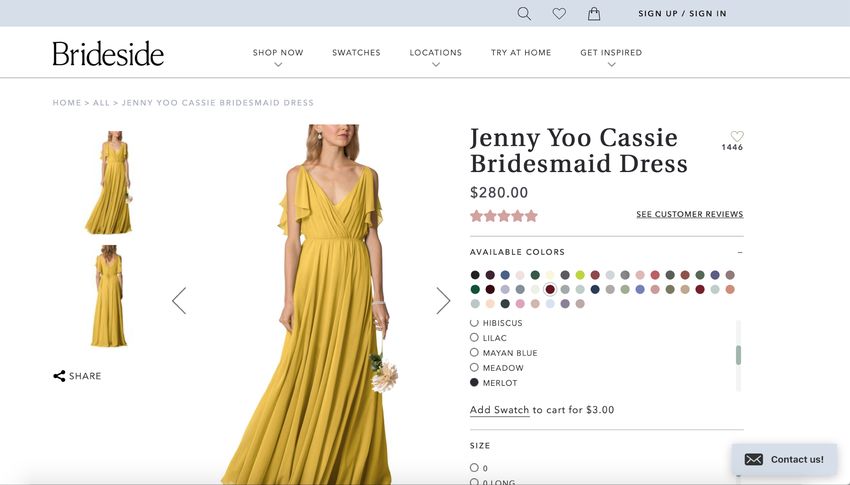Pick the coral orange color swatch
Viewport: 850px width, 485px height.
730,289
